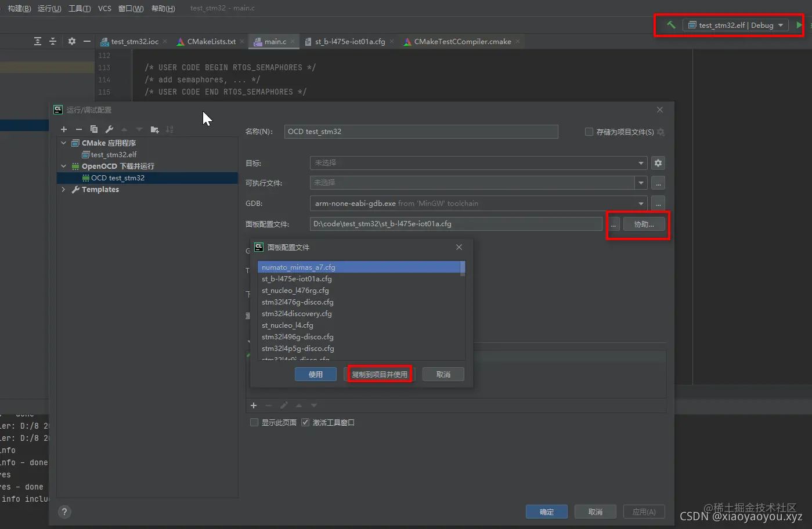Click the help question mark icon
Viewport: 812px width, 529px height.
point(64,512)
